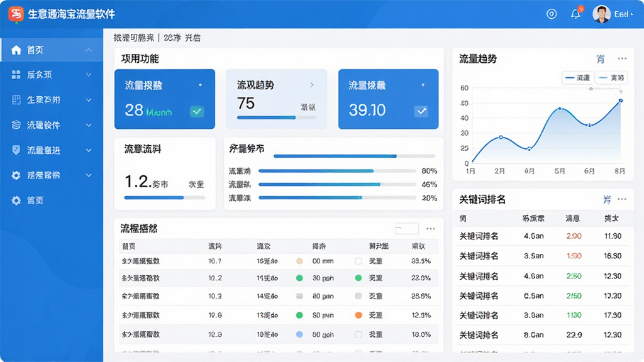Expand the sidebar row with the grid icon

pos(89,75)
